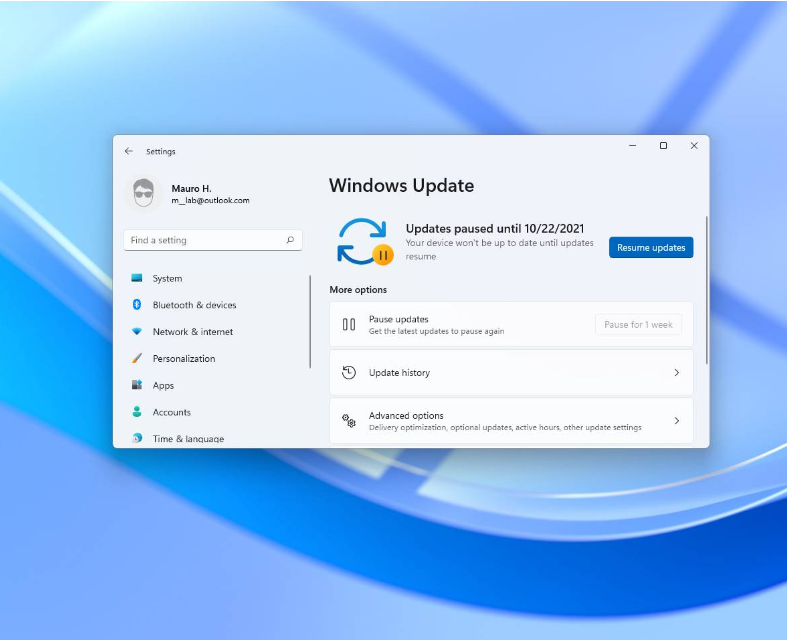Click the Accounts person icon

pos(137,412)
